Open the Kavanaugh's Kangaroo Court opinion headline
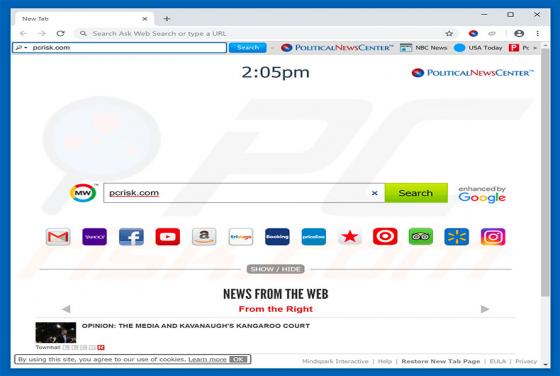This screenshot has height=376, width=560. point(196,326)
